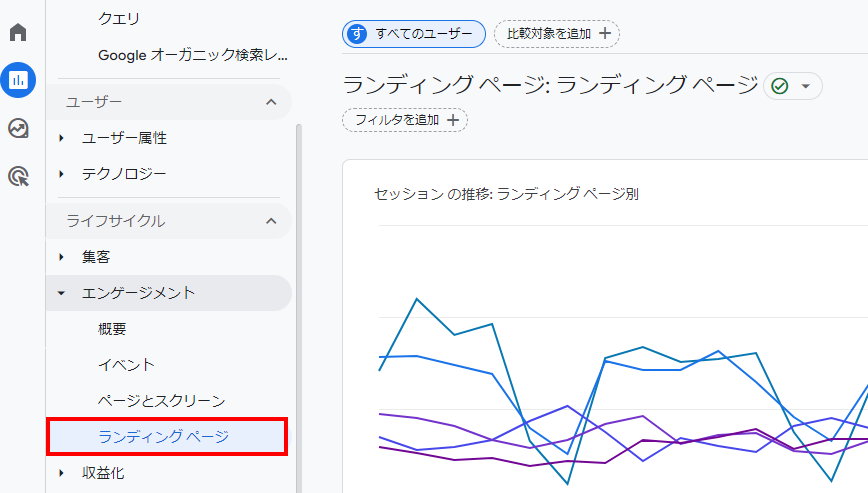Click the plus icon on フィルタを追加
The width and height of the screenshot is (868, 493).
point(453,120)
